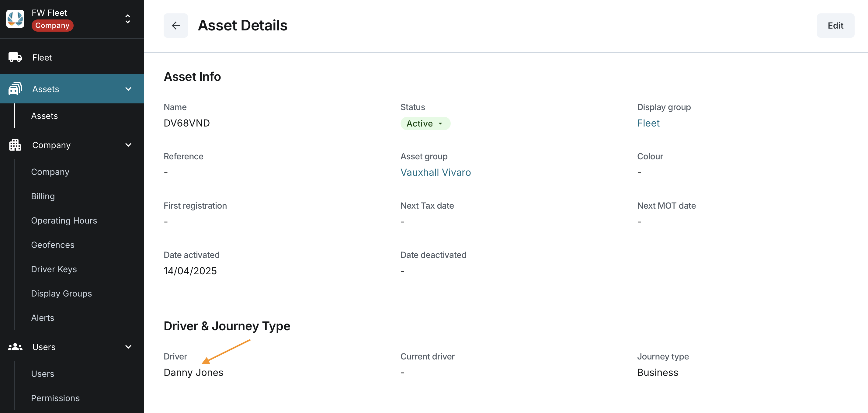Follow the Vauxhall Vivaro asset group link

pos(435,172)
